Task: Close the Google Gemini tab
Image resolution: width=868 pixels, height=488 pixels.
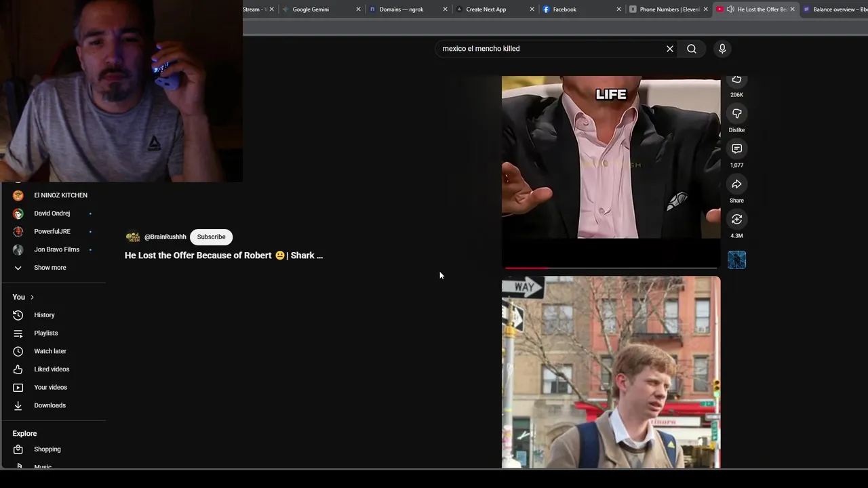Action: click(x=358, y=9)
